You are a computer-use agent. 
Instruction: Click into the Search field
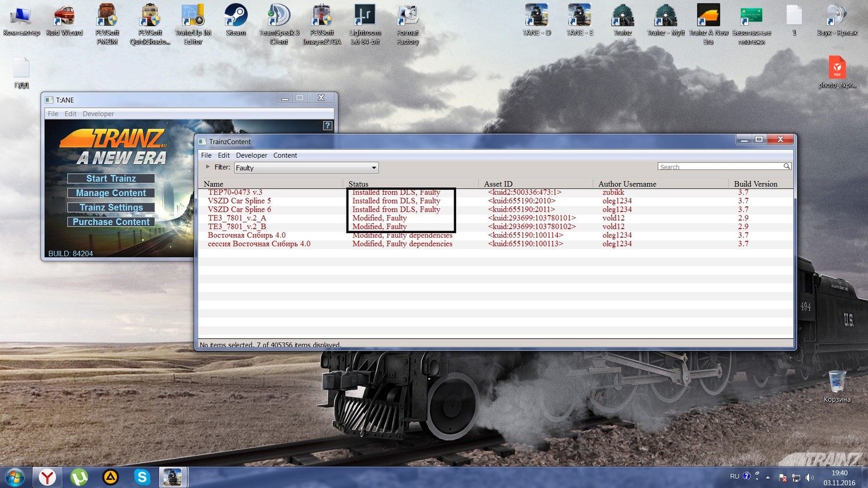pos(720,167)
